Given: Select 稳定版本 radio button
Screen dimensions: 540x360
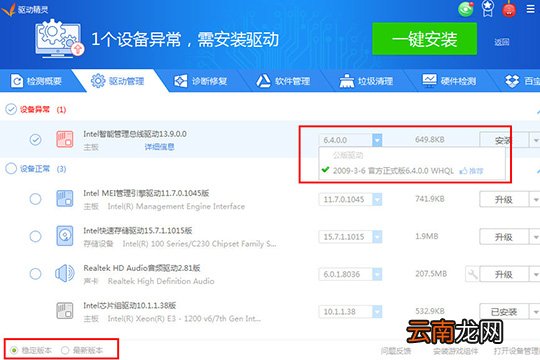Looking at the screenshot, I should (x=14, y=350).
